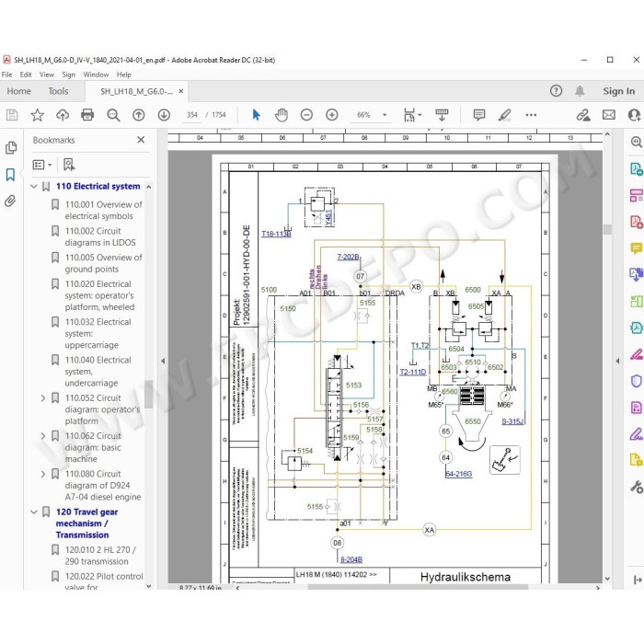
Task: Click the page number input field
Action: [x=191, y=115]
